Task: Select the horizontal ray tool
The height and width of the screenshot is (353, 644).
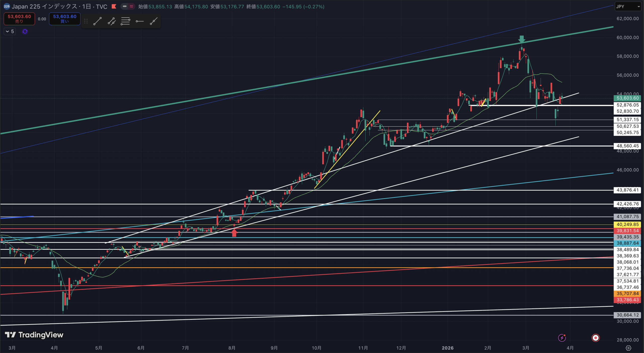Action: 139,21
